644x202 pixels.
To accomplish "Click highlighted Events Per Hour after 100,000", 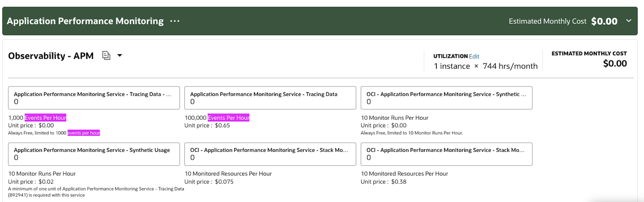I will point(228,118).
